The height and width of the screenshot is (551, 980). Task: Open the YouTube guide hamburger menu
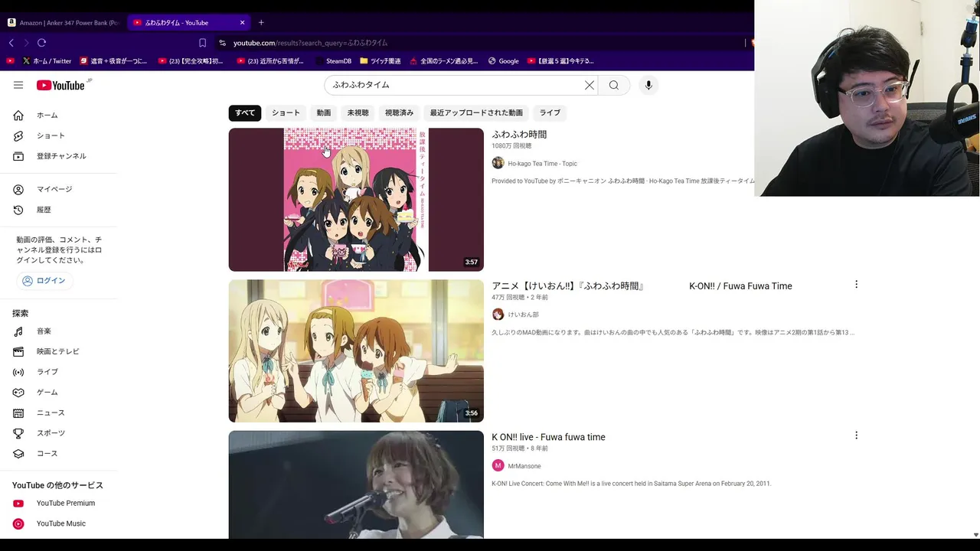point(18,85)
